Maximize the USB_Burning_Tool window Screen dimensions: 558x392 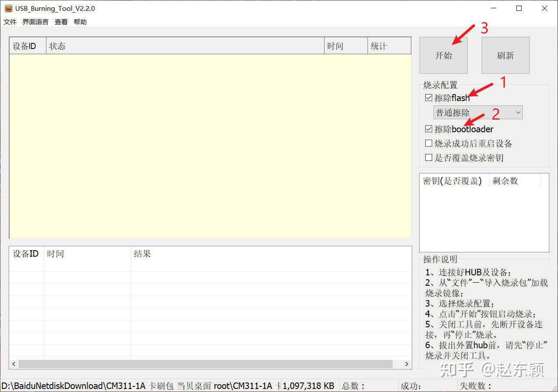pos(519,8)
